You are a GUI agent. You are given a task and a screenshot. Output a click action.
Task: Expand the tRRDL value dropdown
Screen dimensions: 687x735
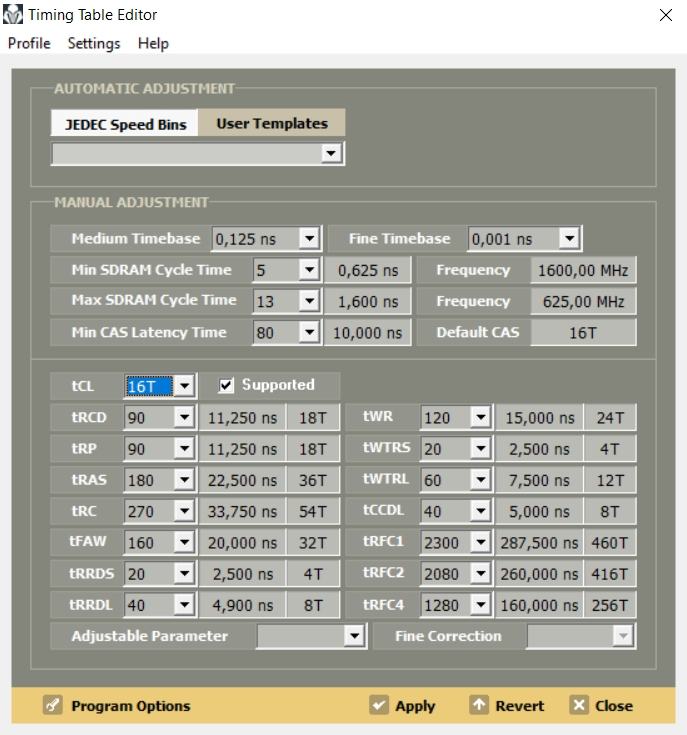185,605
